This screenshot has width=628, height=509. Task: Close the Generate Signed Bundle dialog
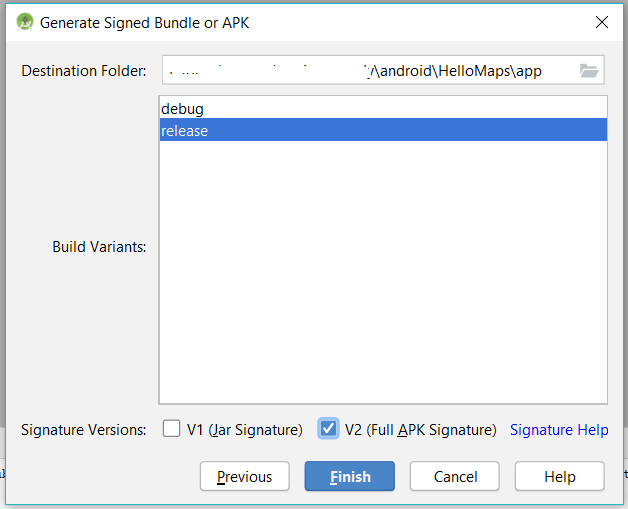click(602, 22)
